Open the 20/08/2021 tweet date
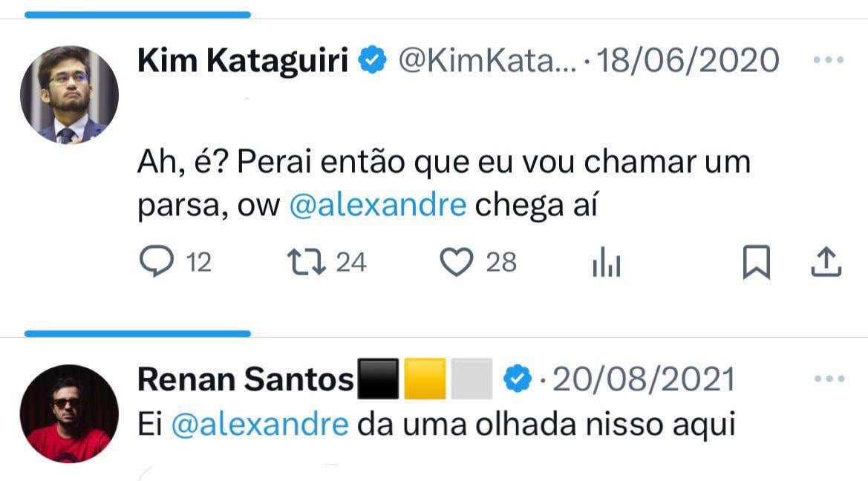 pos(644,379)
